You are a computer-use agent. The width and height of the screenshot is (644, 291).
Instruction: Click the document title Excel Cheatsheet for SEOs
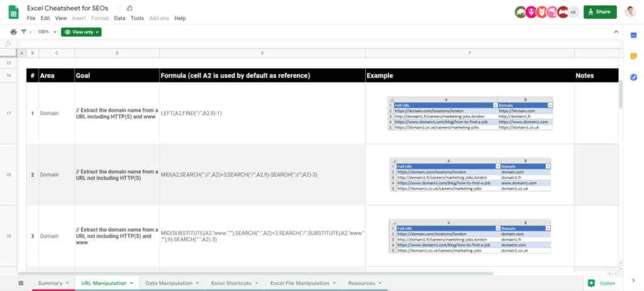tap(68, 8)
